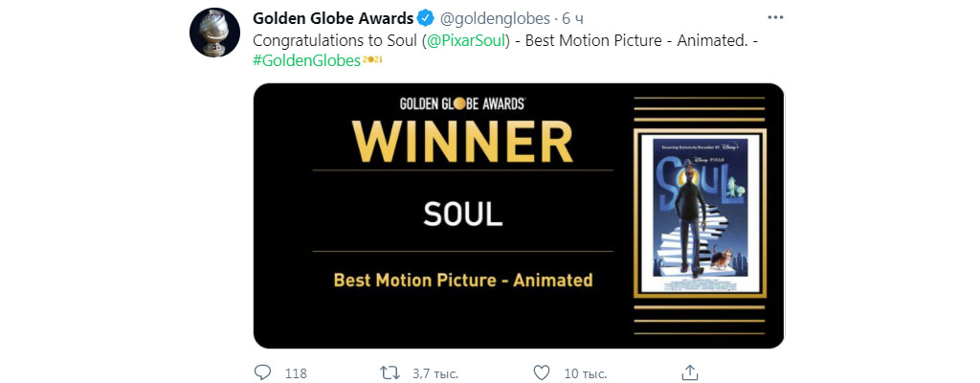Click "Best Motion Picture - Animated" image text
The height and width of the screenshot is (383, 980).
[463, 281]
